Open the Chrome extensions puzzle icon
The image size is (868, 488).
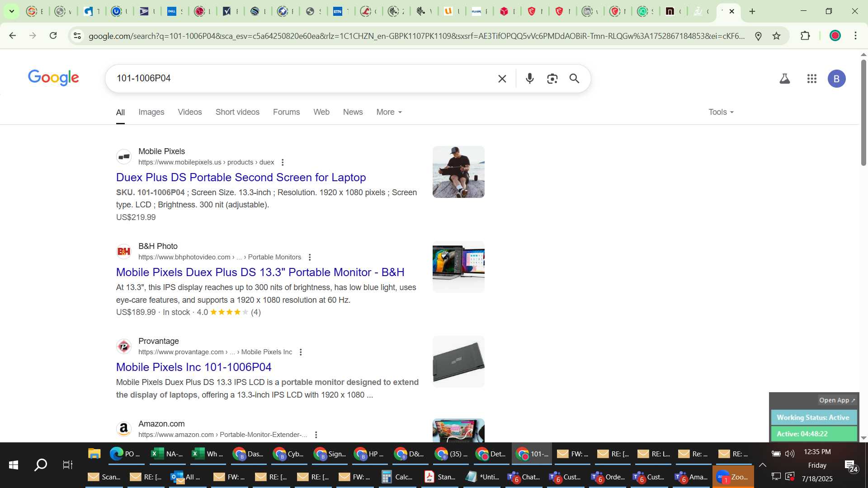[x=805, y=36]
